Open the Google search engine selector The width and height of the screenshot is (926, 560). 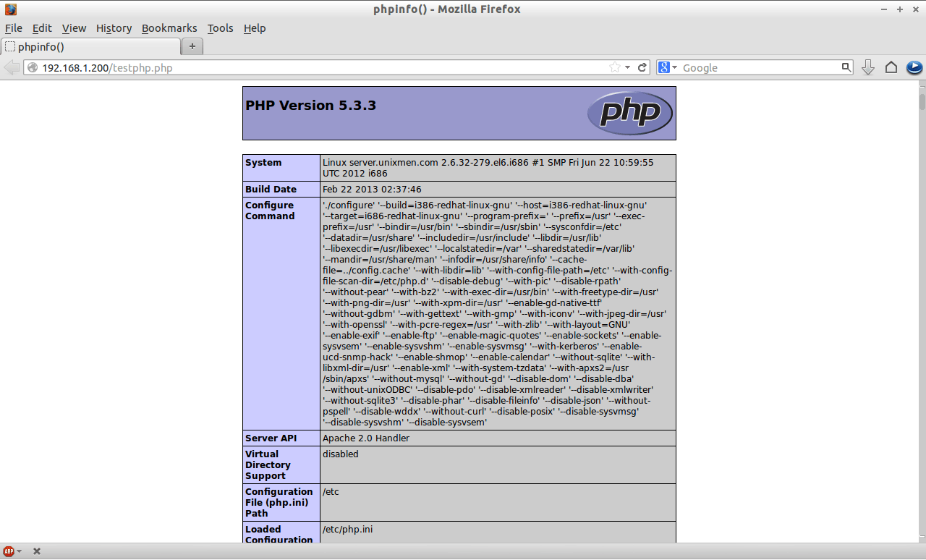click(x=668, y=67)
